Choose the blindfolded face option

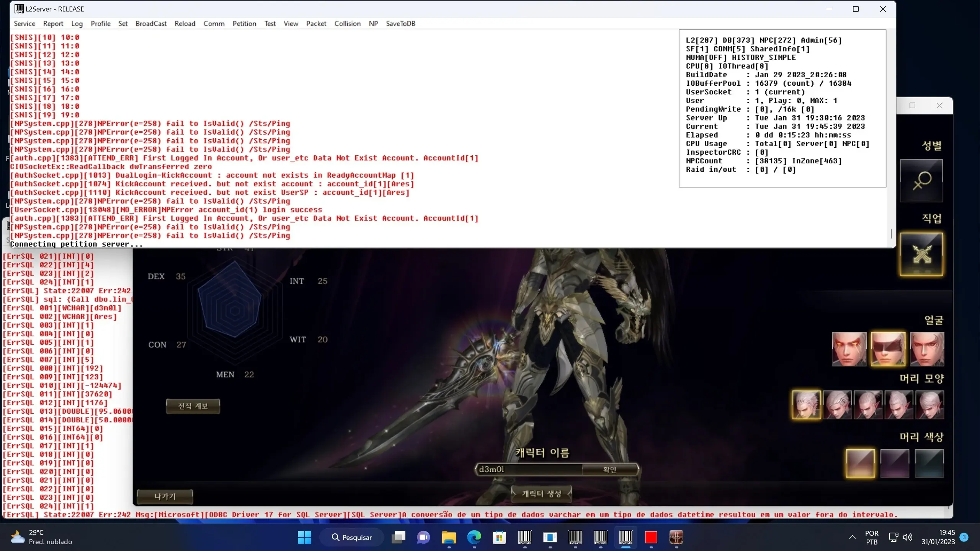[888, 349]
